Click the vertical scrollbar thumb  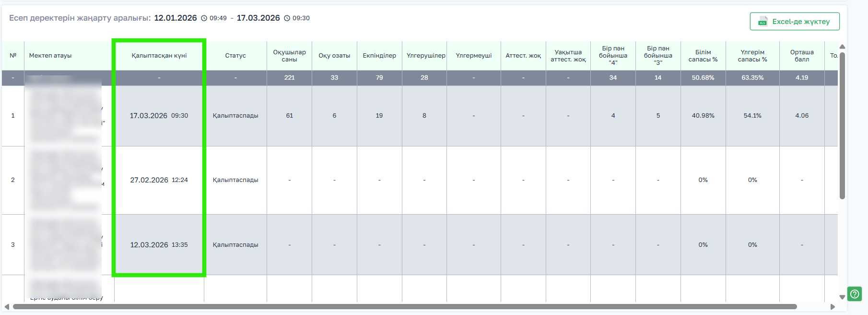click(x=842, y=126)
